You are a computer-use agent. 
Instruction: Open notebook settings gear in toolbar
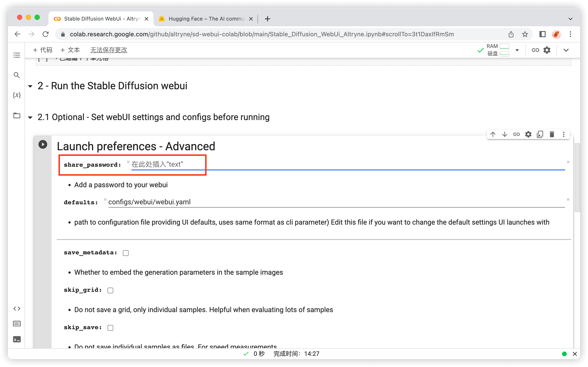(547, 50)
